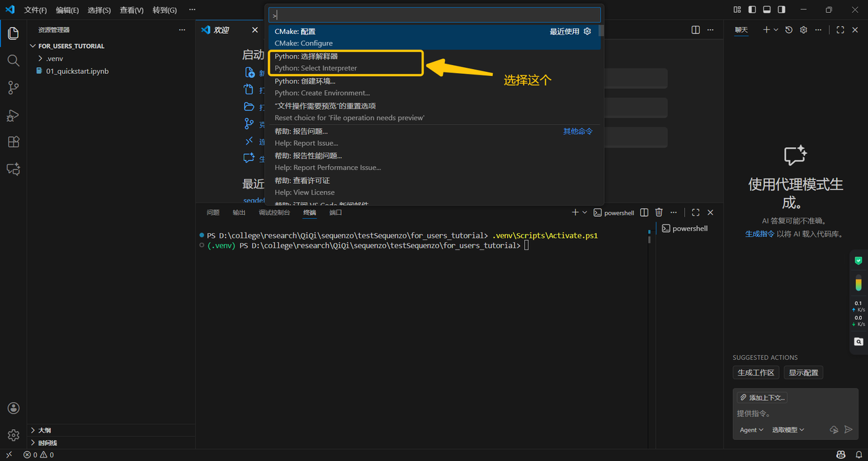Open the Search view in activity bar

click(x=13, y=60)
